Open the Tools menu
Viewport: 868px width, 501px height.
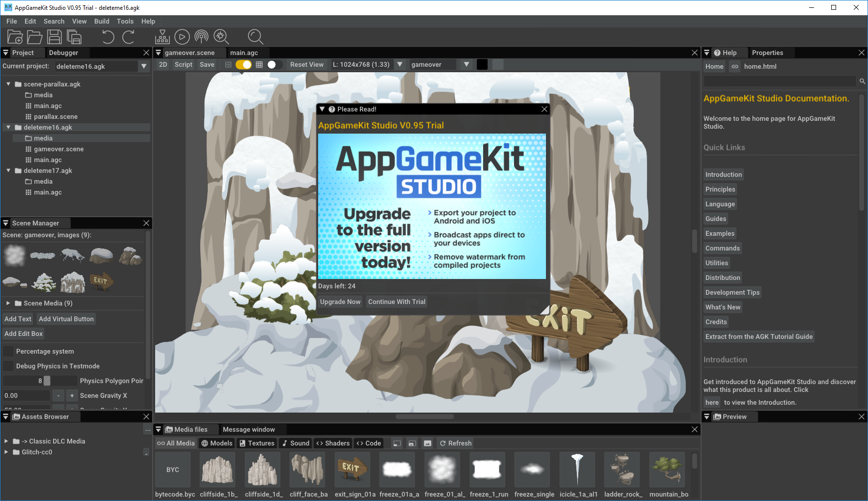[125, 21]
